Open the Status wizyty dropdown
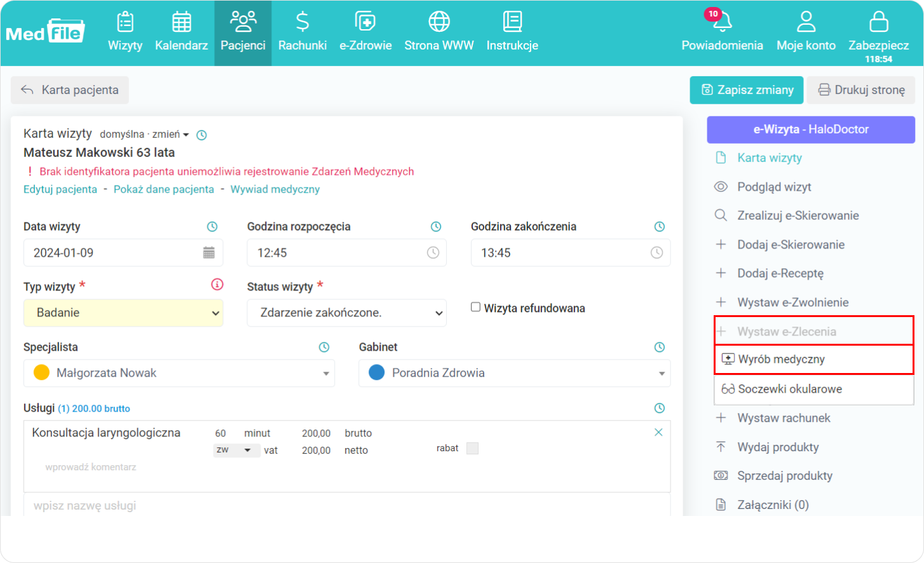 click(x=347, y=313)
